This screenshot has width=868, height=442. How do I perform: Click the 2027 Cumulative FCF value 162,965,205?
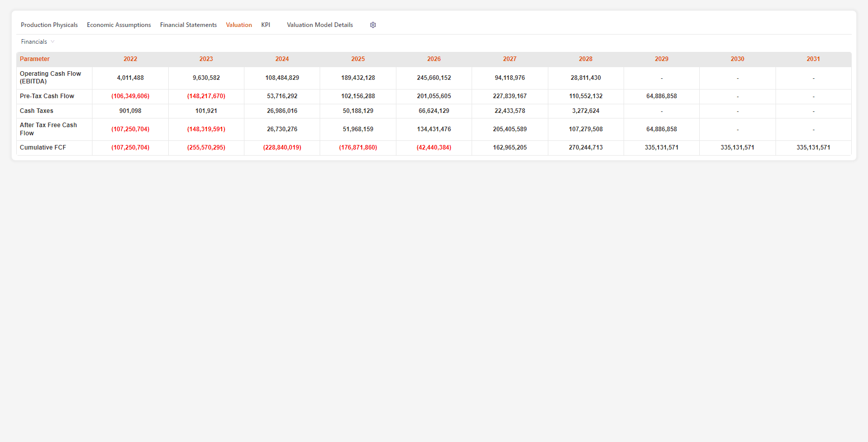(510, 148)
